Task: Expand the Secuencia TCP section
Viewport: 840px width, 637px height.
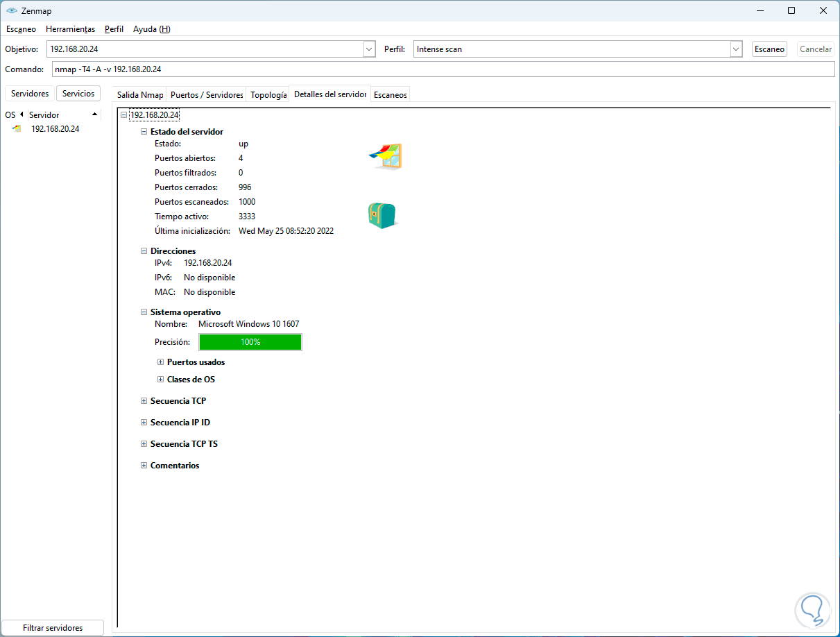Action: click(x=144, y=401)
